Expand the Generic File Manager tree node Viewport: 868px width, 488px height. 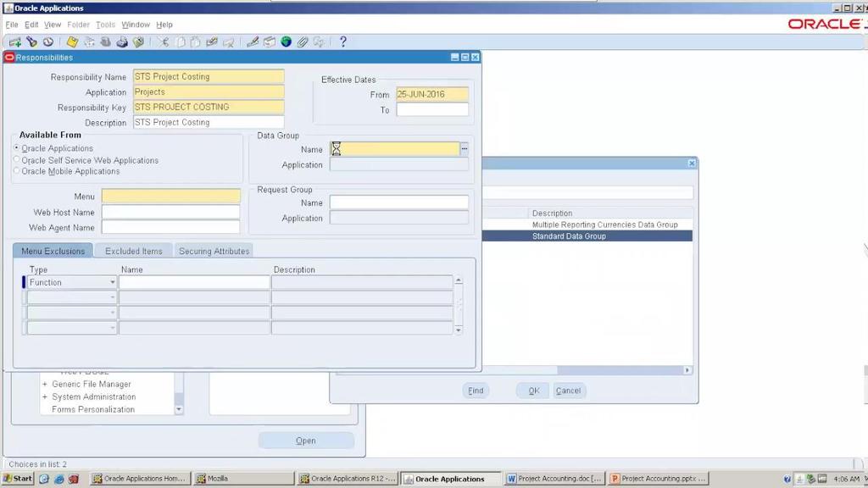45,384
